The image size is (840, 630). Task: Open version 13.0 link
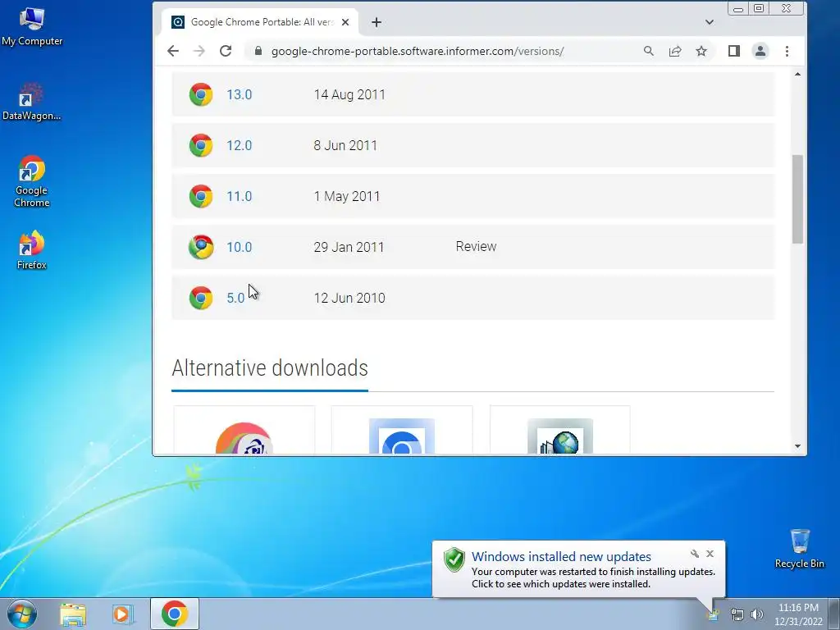point(239,94)
